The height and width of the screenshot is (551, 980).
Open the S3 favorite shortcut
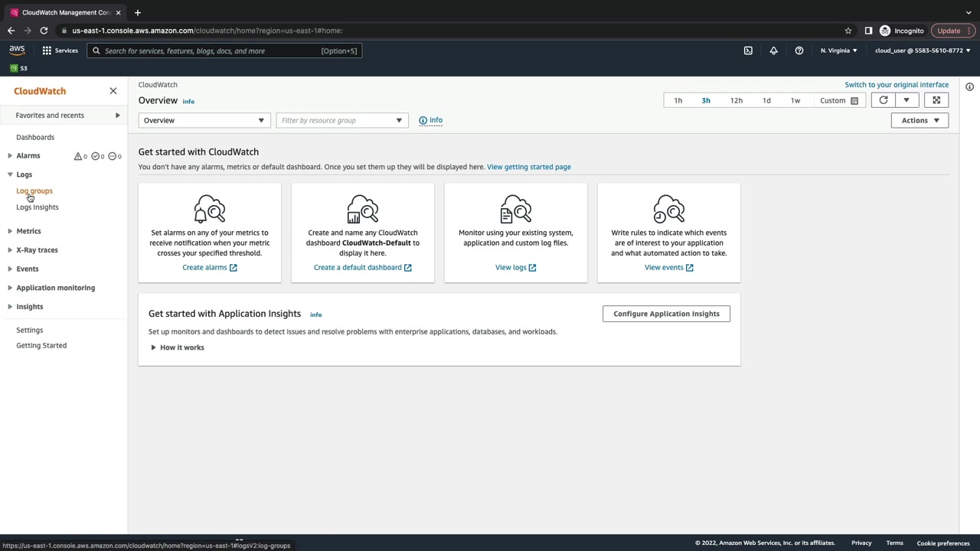pyautogui.click(x=19, y=68)
